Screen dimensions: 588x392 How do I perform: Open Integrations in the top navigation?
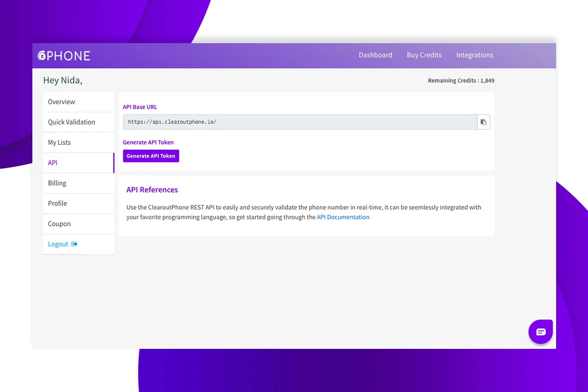pos(475,55)
